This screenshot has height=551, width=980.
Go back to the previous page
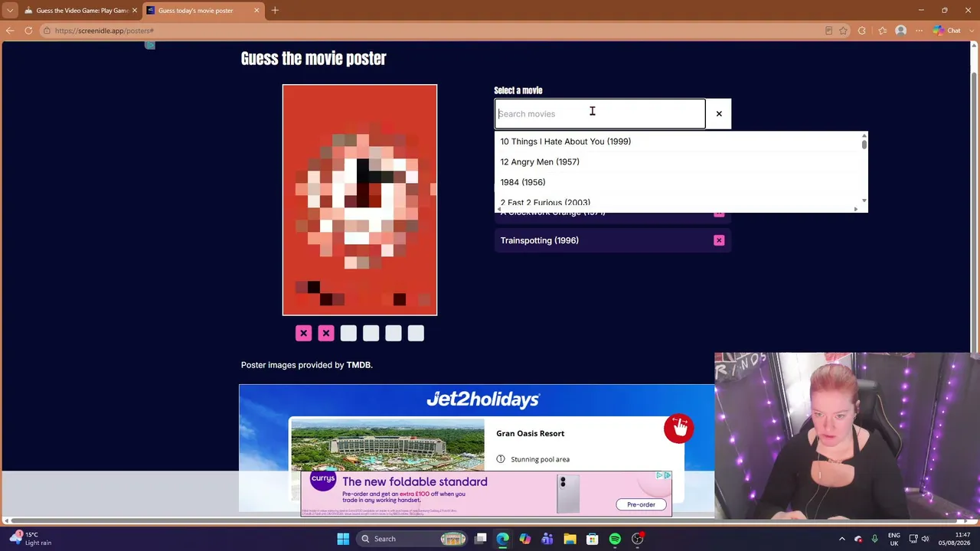click(x=10, y=31)
